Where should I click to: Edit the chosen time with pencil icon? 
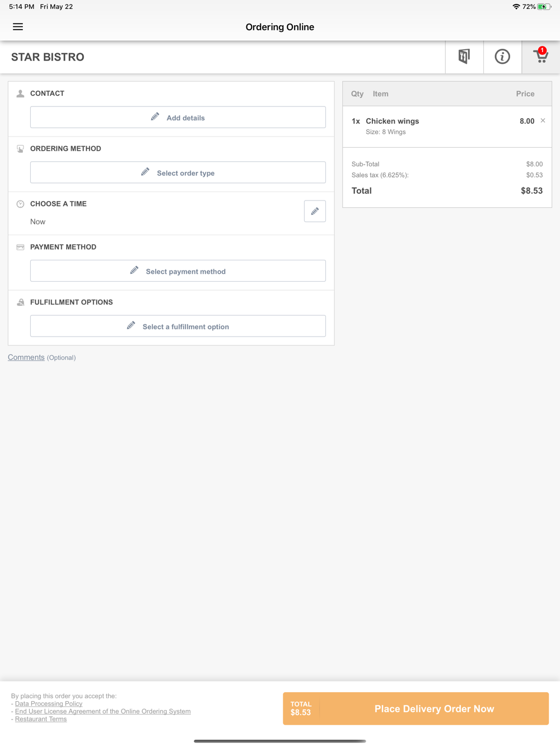tap(315, 211)
